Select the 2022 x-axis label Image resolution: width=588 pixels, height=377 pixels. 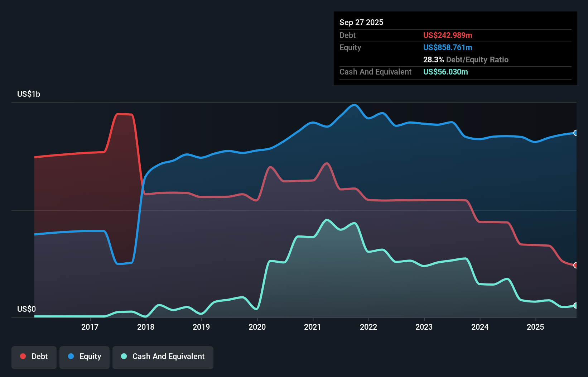tap(368, 327)
